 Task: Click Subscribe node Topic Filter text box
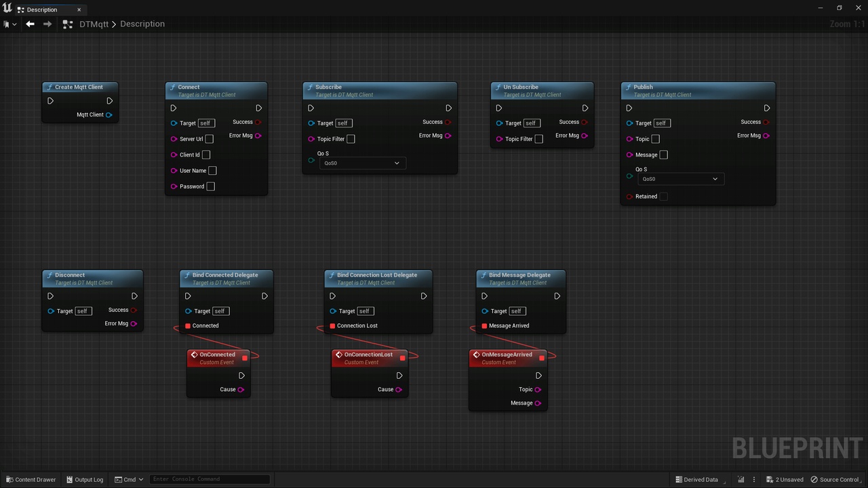351,139
